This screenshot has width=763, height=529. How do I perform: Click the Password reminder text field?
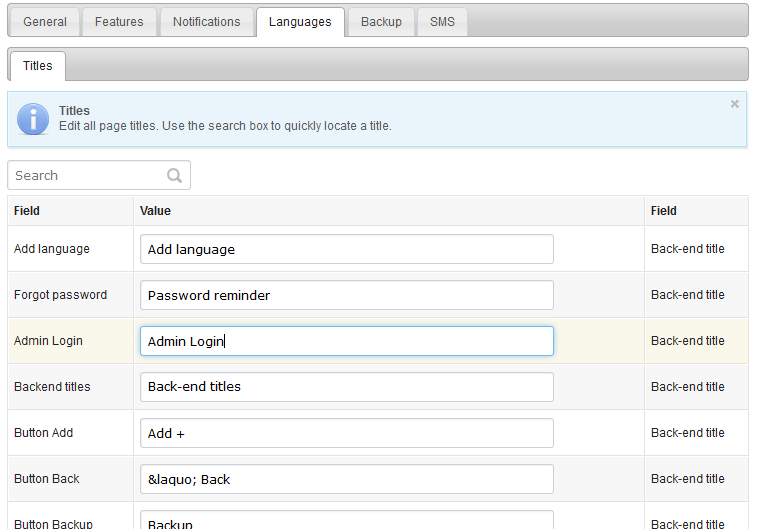pyautogui.click(x=347, y=295)
